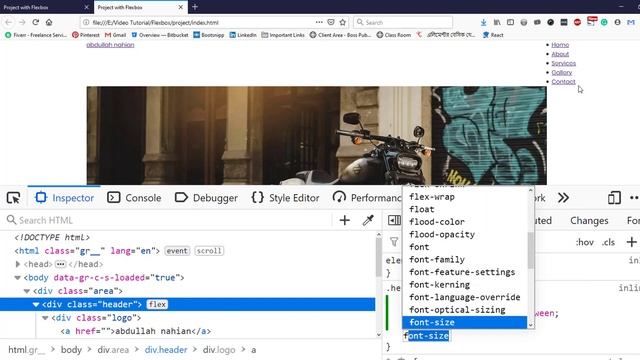Click the scroll badge on html
This screenshot has width=640, height=360.
(x=209, y=251)
